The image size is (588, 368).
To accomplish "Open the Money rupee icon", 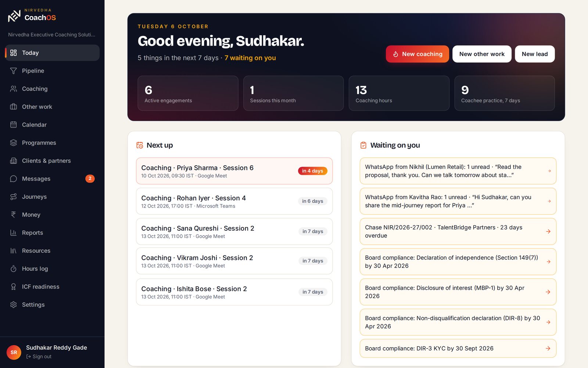I will (x=14, y=215).
